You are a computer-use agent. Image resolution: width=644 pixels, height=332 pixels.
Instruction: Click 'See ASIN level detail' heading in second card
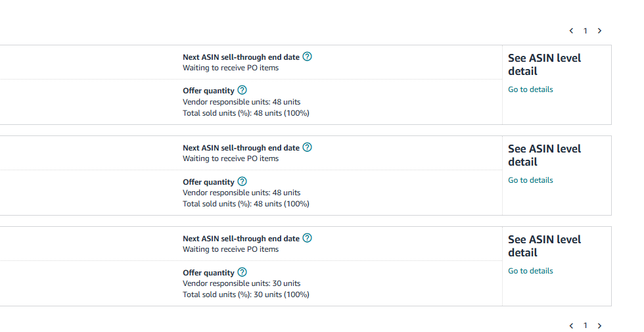tap(544, 155)
